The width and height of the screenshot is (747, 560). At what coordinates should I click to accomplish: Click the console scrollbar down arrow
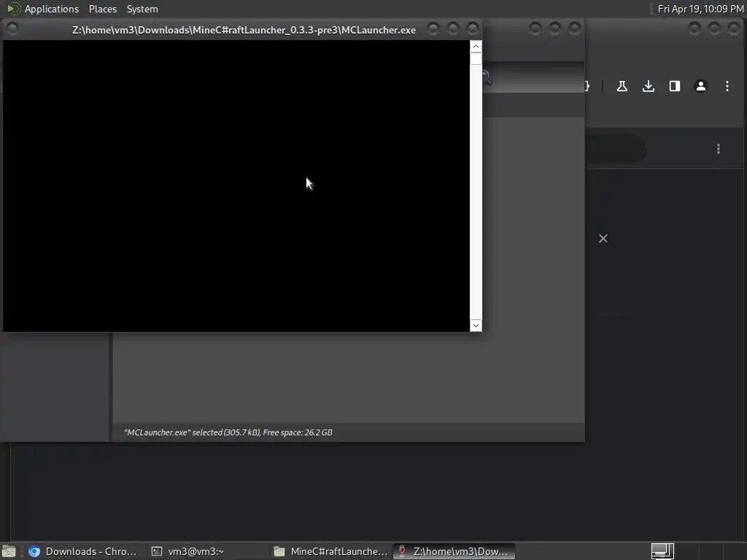click(476, 325)
